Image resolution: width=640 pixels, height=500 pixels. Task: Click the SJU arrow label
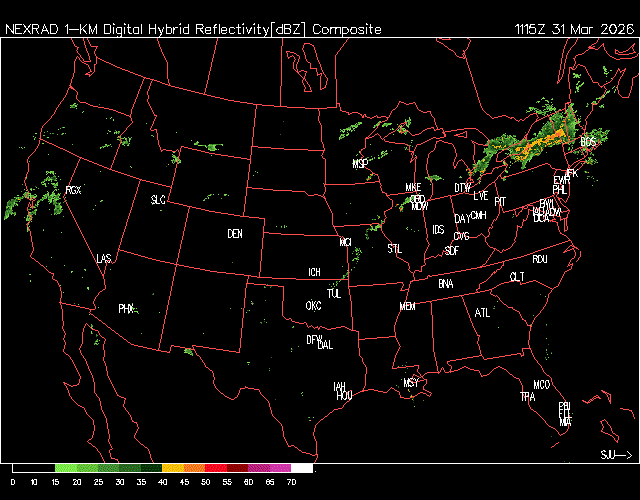point(615,455)
